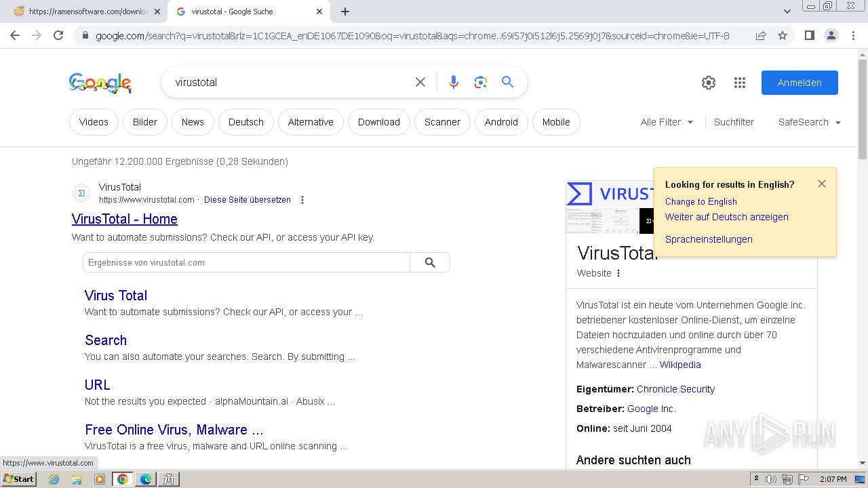Click the volume icon in system tray
The image size is (868, 488).
coord(771,479)
